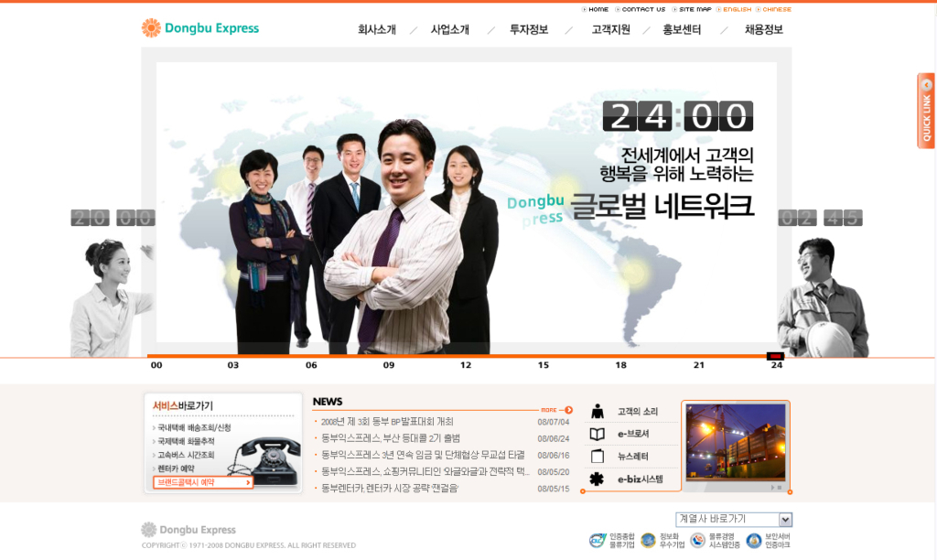Click the 인증종합 물류기업 certification badge
937x560 pixels.
[x=611, y=541]
